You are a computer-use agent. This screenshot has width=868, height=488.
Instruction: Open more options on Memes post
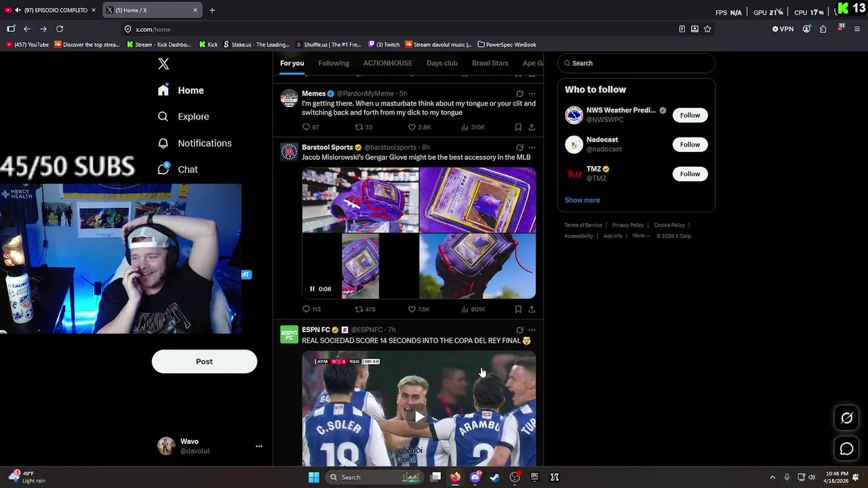pos(532,94)
